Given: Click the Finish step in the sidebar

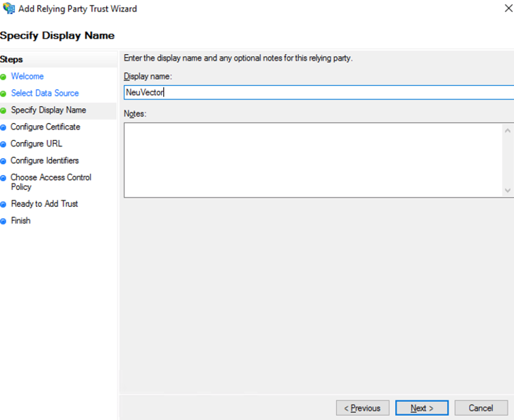Looking at the screenshot, I should 20,220.
